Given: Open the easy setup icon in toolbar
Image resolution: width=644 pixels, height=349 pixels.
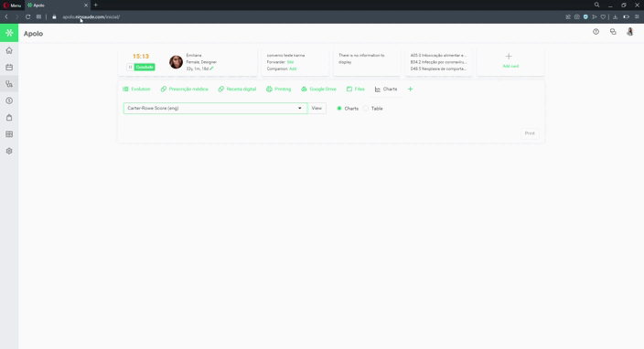Looking at the screenshot, I should click(637, 16).
